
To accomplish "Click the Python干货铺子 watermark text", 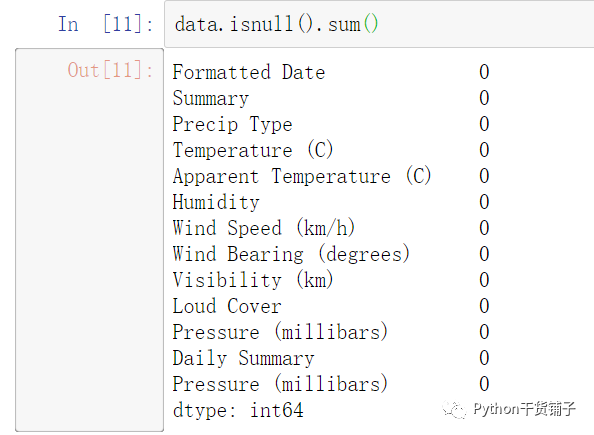I will pyautogui.click(x=525, y=409).
